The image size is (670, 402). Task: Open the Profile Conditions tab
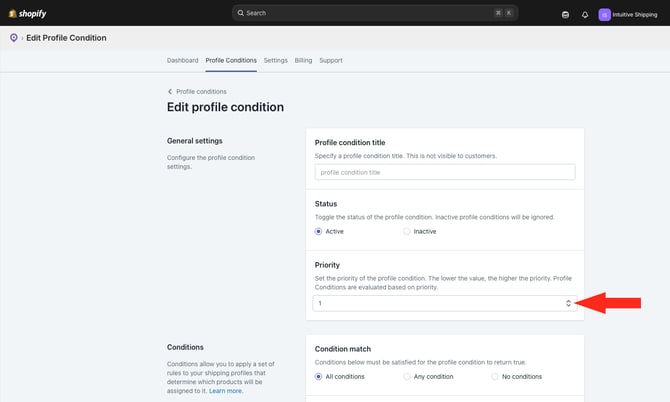[231, 60]
